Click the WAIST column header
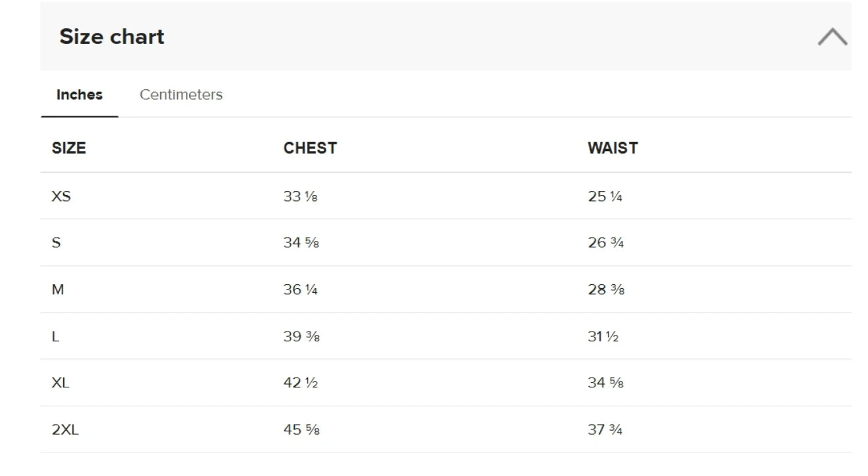 (613, 148)
